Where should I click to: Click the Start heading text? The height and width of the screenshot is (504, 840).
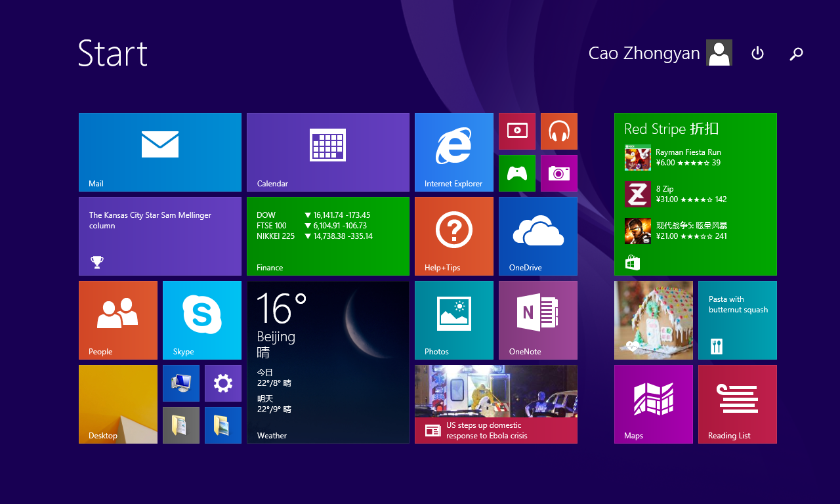click(x=113, y=53)
